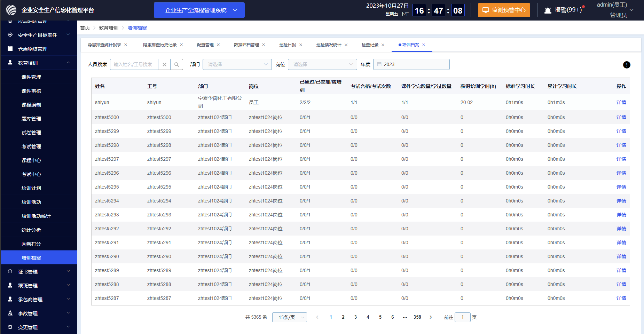Screen dimensions: 644x334
Task: Click the 承包商管理 sidebar icon
Action: tap(10, 299)
